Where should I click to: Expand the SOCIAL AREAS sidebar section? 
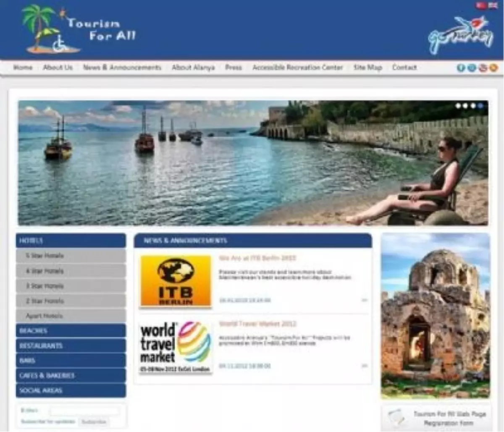click(71, 390)
